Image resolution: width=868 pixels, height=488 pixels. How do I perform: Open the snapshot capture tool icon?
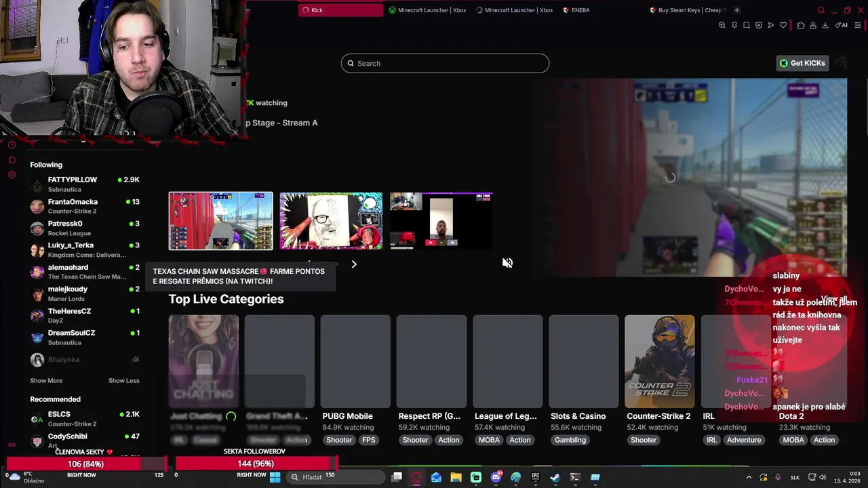[x=747, y=25]
